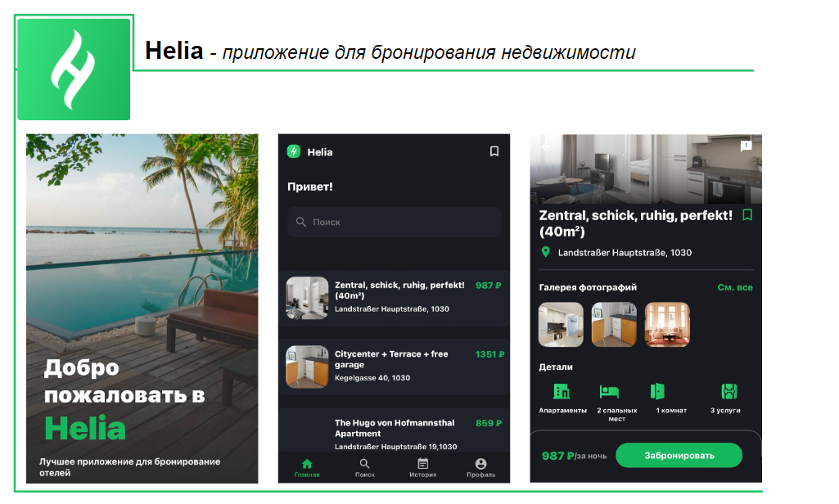Click the Забронировать button
839x504 pixels.
pyautogui.click(x=679, y=455)
